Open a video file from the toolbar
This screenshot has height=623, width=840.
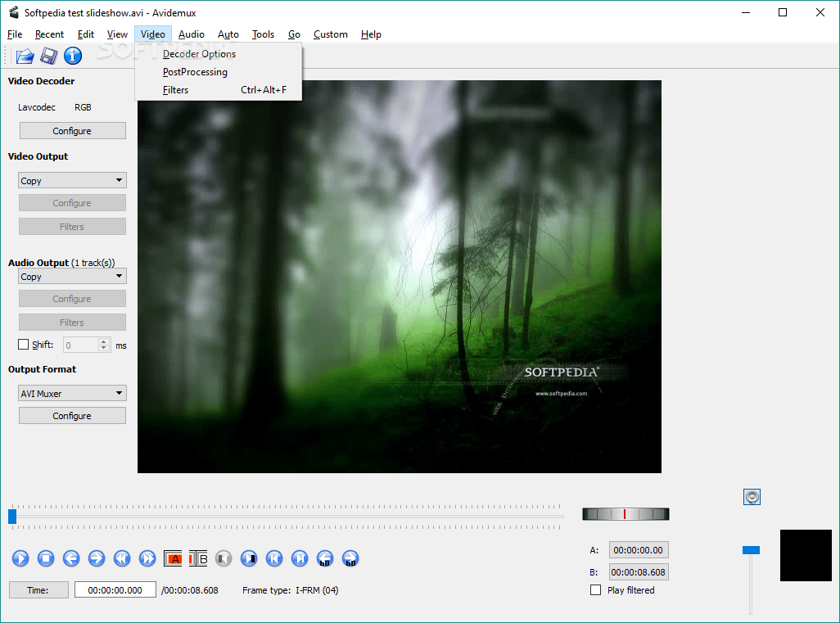click(x=24, y=56)
